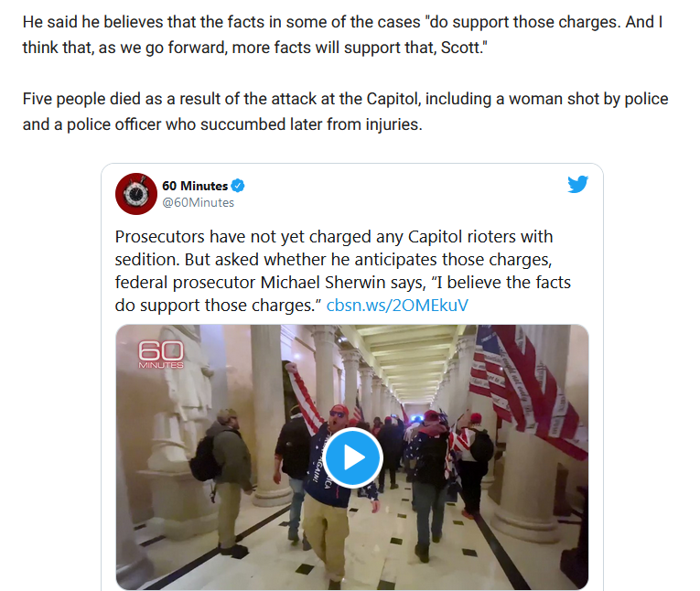Click the hallway ceiling in the video preview
This screenshot has height=591, width=700.
coord(408,357)
